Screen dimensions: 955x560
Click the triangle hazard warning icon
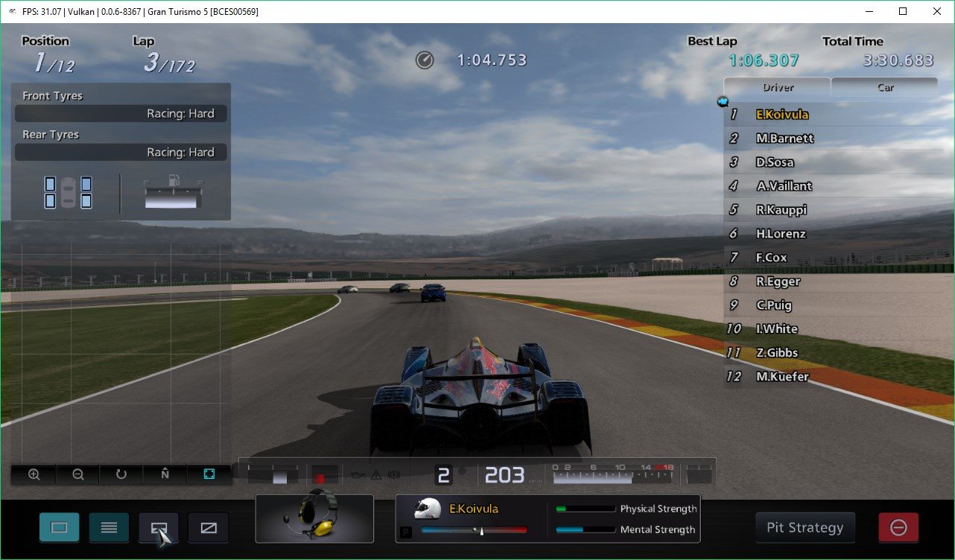click(376, 474)
